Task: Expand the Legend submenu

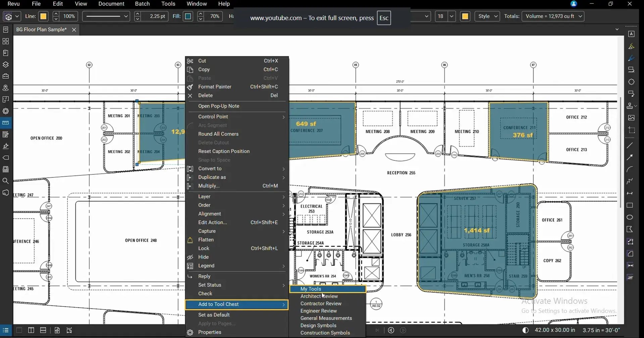Action: (237, 266)
